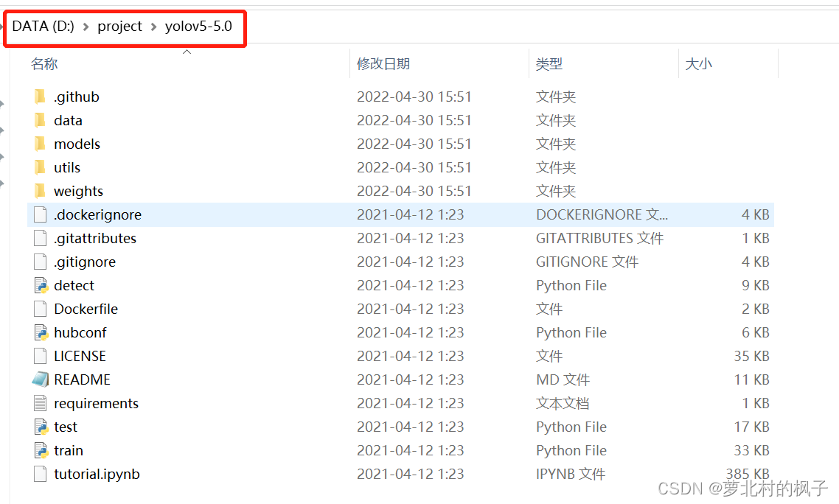This screenshot has width=839, height=504.
Task: Select the tutorial.ipynb file name
Action: pyautogui.click(x=97, y=474)
